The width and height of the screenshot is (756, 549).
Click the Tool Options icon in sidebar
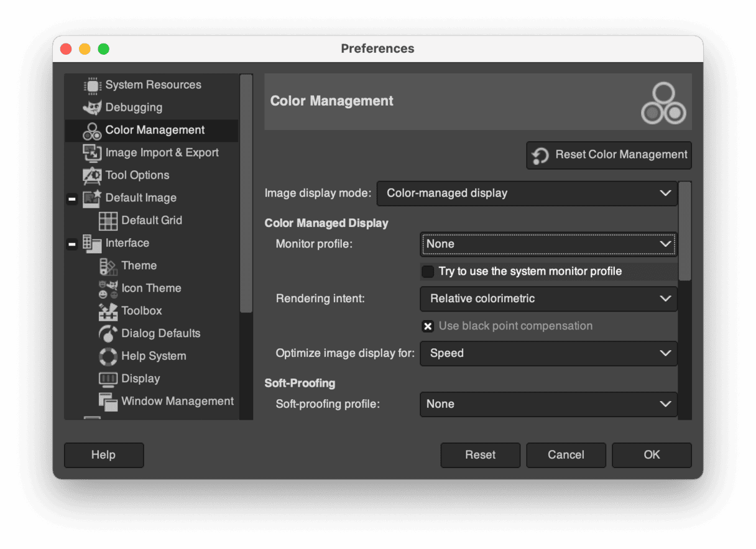click(92, 175)
